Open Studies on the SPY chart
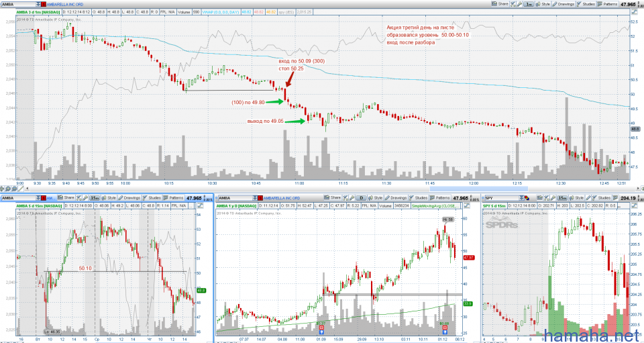 [602, 198]
